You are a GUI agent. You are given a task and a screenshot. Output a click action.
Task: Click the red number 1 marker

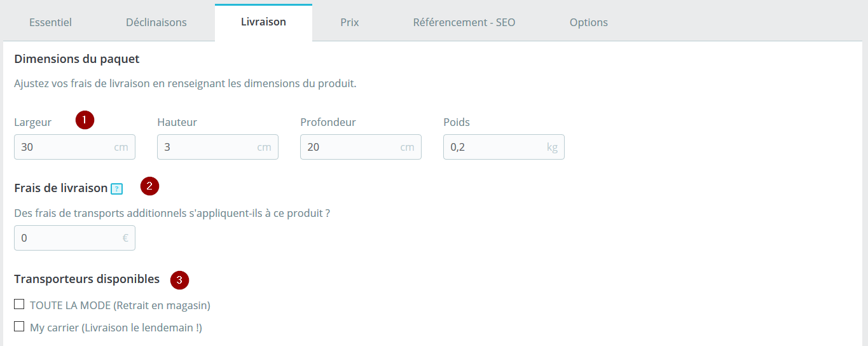[x=85, y=120]
